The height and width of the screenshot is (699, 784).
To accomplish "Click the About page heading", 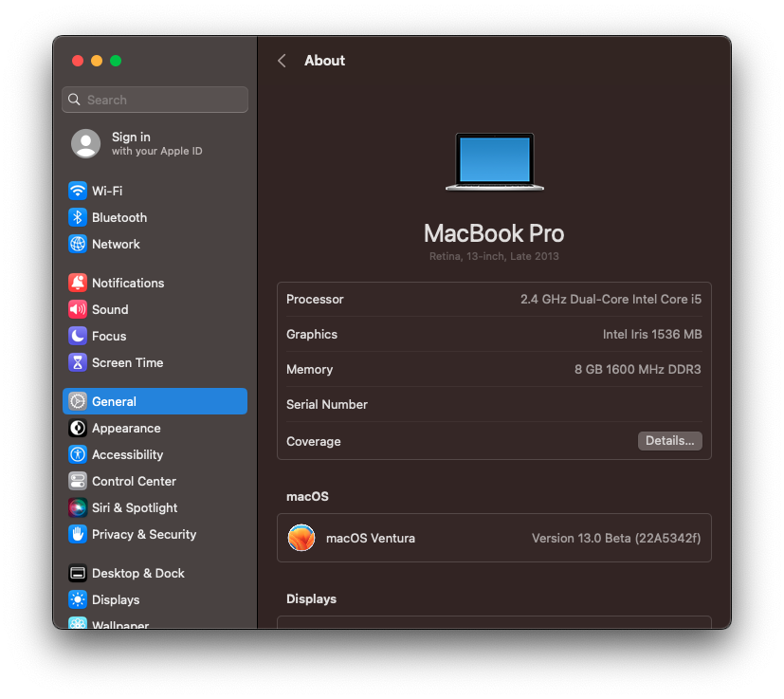I will pos(324,61).
